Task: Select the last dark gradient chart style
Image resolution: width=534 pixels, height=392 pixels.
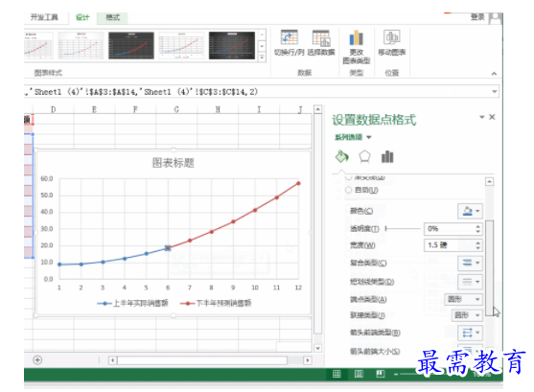Action: point(232,46)
